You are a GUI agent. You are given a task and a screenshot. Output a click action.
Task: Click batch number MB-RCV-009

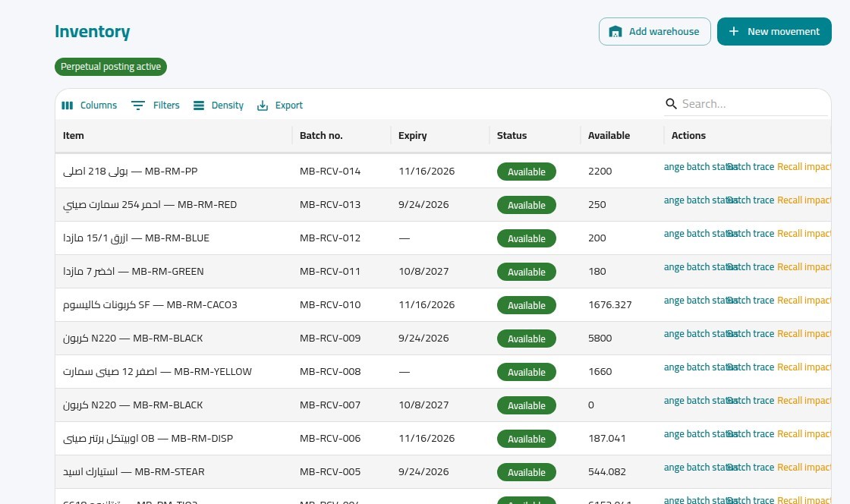[x=330, y=339]
